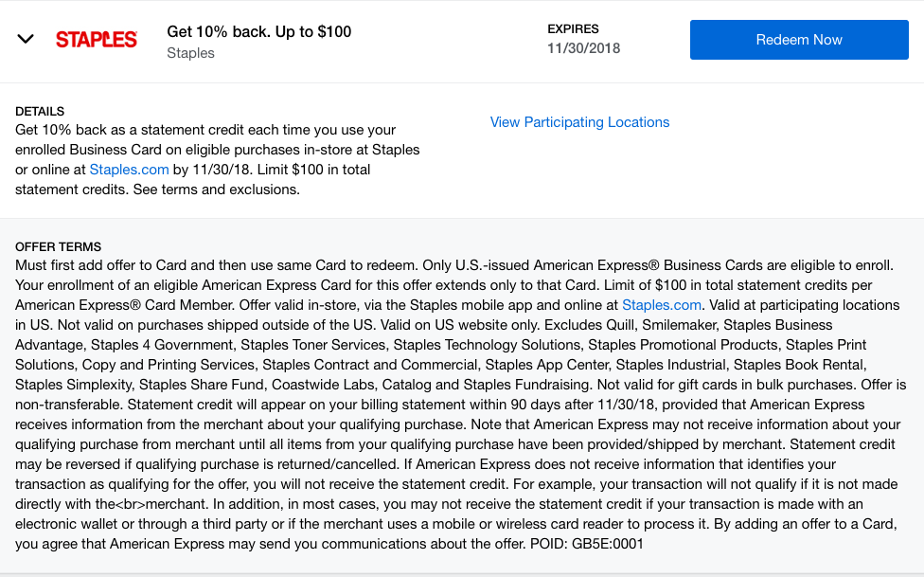Screen dimensions: 924x577
Task: Click the 11/30/2018 expiration date
Action: [583, 48]
